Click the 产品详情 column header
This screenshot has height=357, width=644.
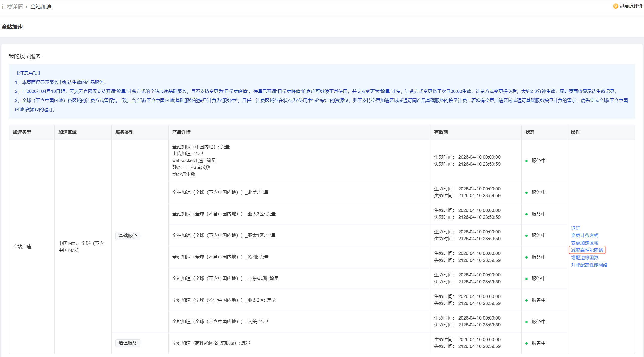coord(181,132)
